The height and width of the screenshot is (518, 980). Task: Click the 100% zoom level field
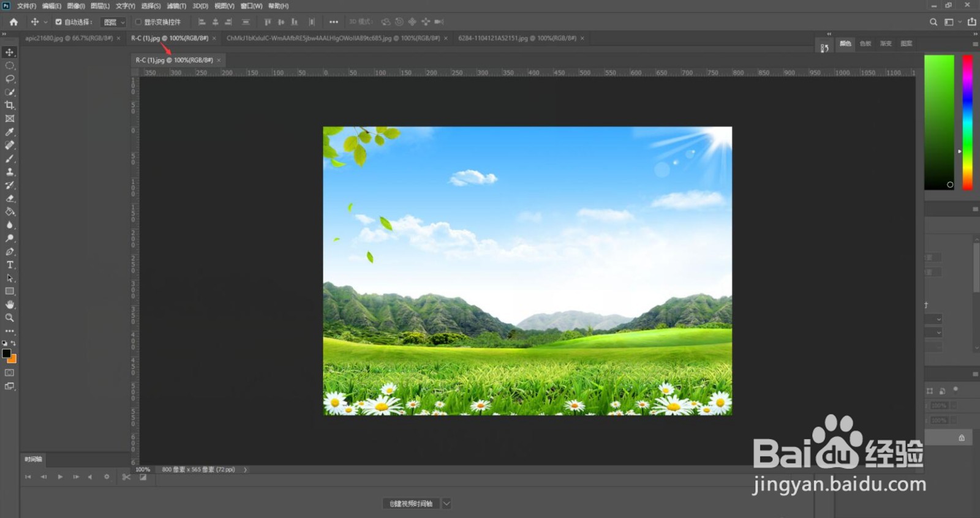(143, 470)
